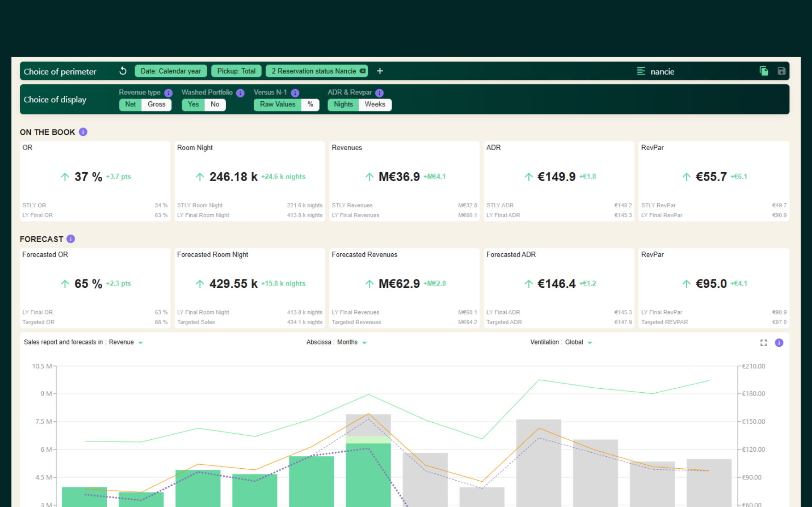Select the Date: Calendar year filter chip
This screenshot has width=812, height=507.
(x=171, y=71)
